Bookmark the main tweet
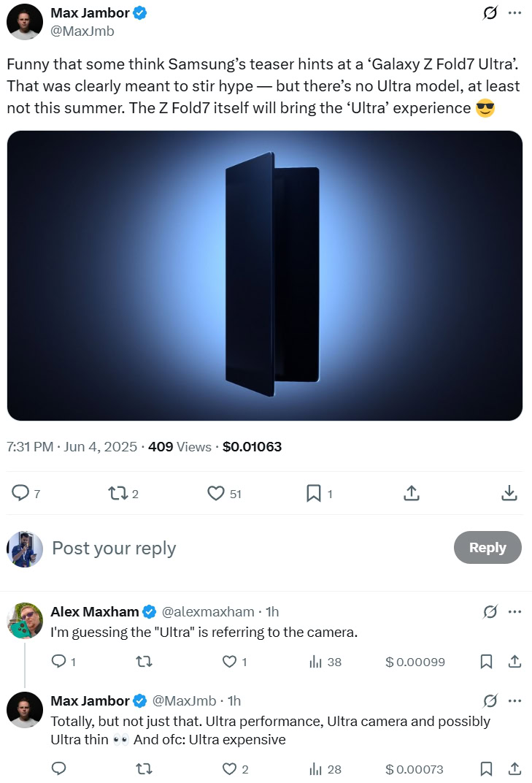This screenshot has height=783, width=532. (313, 494)
